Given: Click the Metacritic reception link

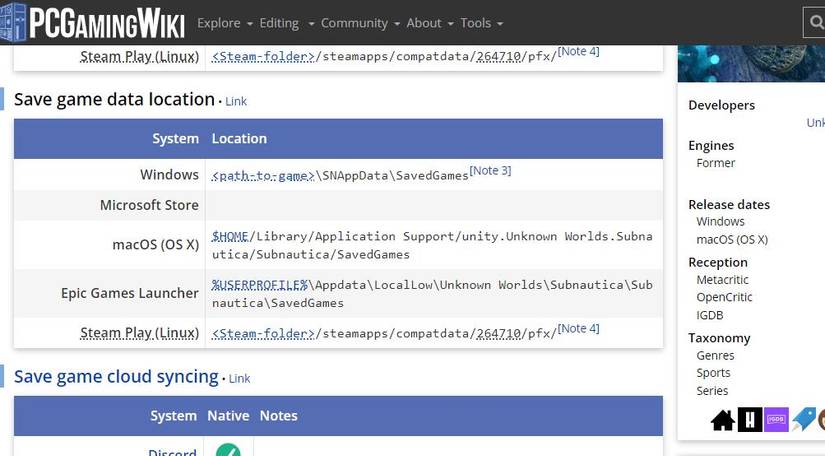Looking at the screenshot, I should coord(722,280).
